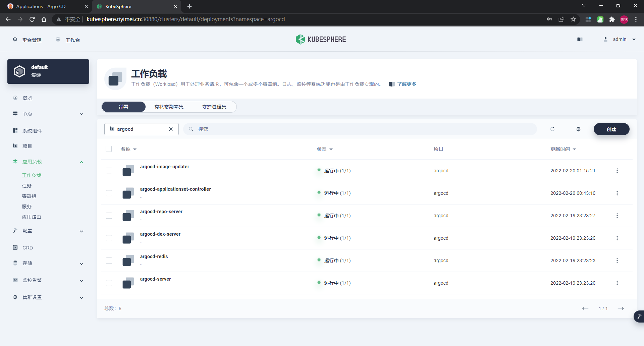Image resolution: width=644 pixels, height=346 pixels.
Task: Sort by the 名称 column
Action: (129, 149)
